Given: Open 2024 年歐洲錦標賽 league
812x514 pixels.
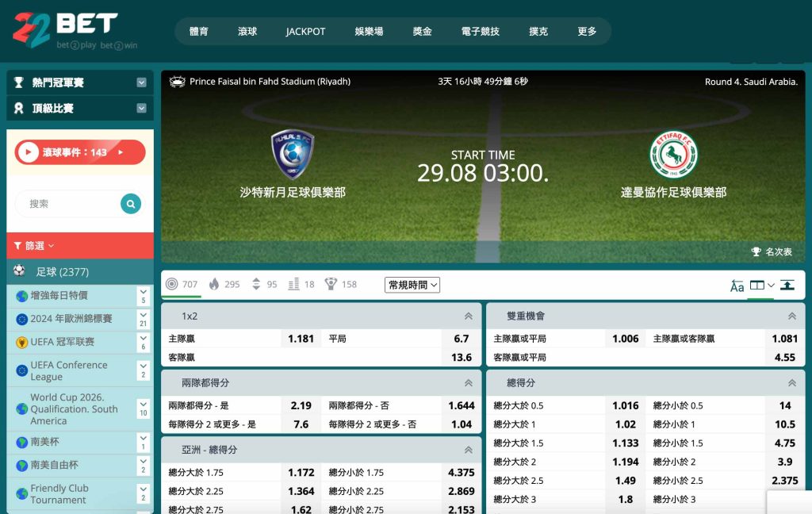Looking at the screenshot, I should [x=71, y=319].
